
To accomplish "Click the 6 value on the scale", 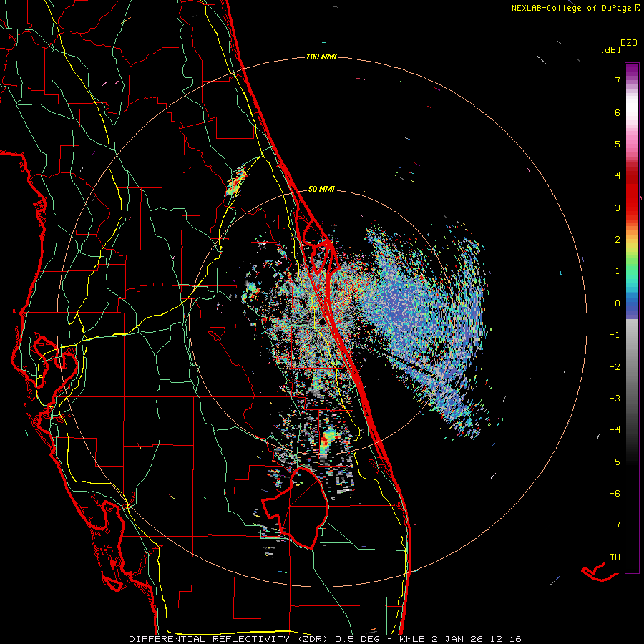I will point(618,112).
